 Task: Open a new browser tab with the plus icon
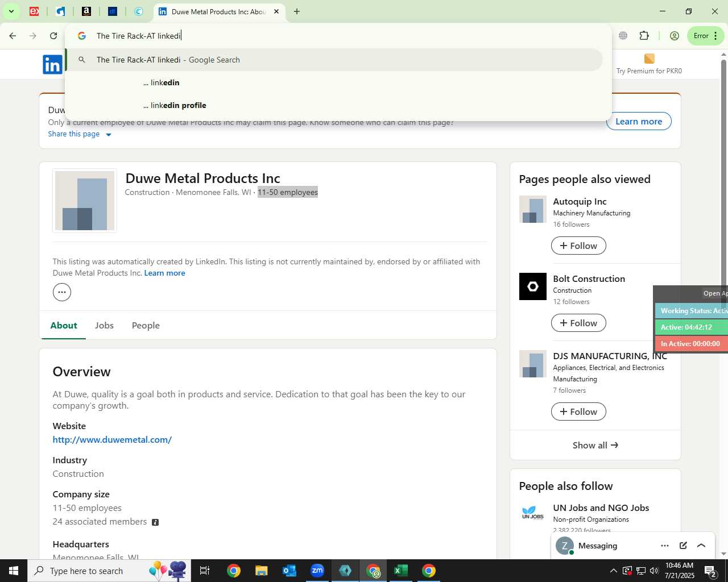pos(297,11)
